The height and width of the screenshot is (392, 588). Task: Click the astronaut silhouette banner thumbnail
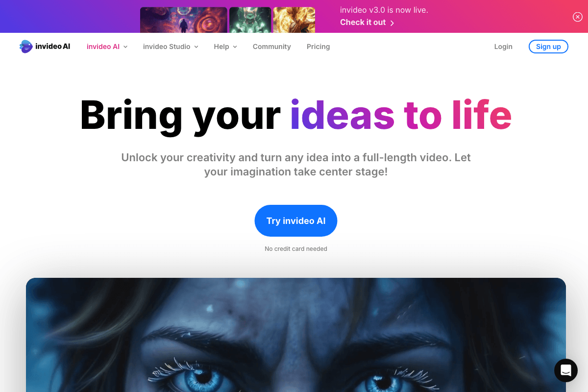tap(184, 20)
